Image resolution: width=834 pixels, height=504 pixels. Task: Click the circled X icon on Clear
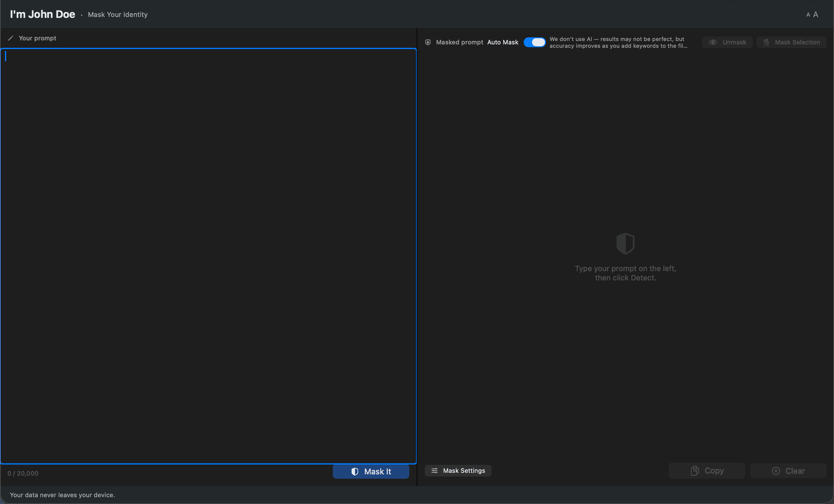tap(776, 471)
